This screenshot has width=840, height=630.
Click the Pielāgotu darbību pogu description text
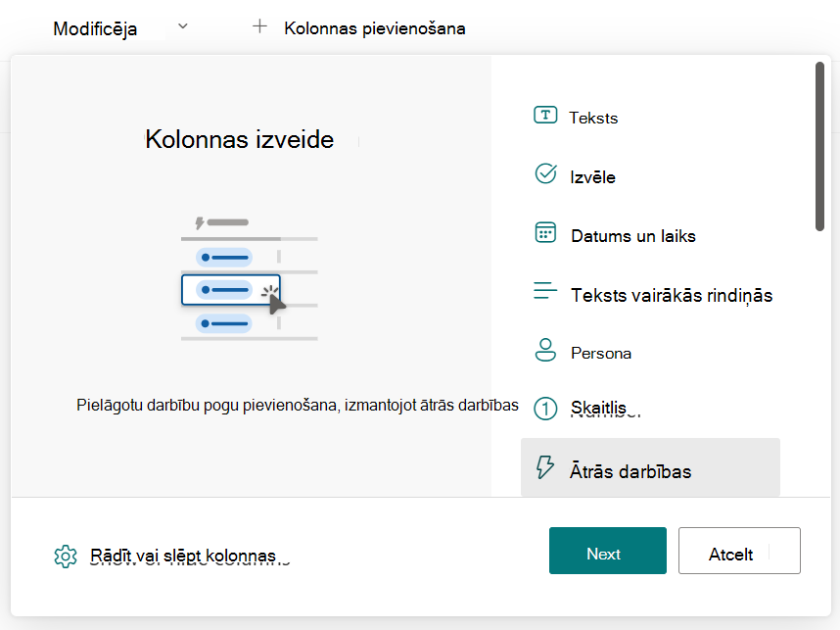[x=298, y=405]
